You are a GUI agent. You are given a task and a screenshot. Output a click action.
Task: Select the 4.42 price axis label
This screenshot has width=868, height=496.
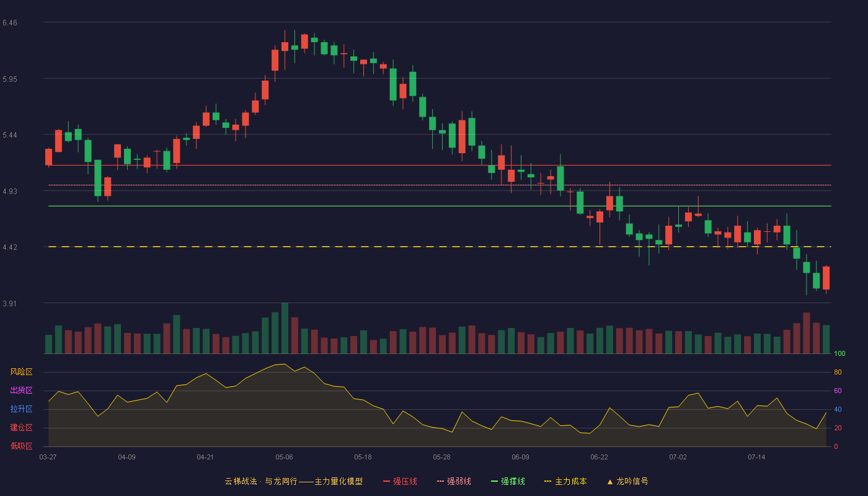click(x=10, y=247)
